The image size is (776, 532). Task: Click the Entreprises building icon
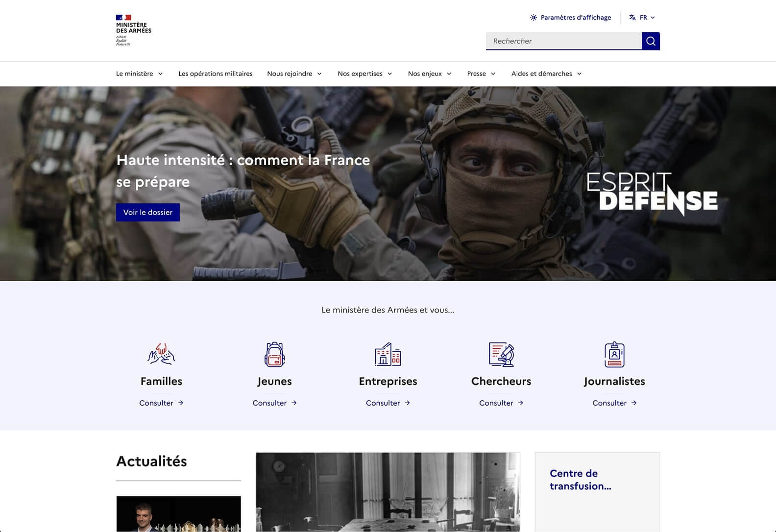pyautogui.click(x=388, y=354)
